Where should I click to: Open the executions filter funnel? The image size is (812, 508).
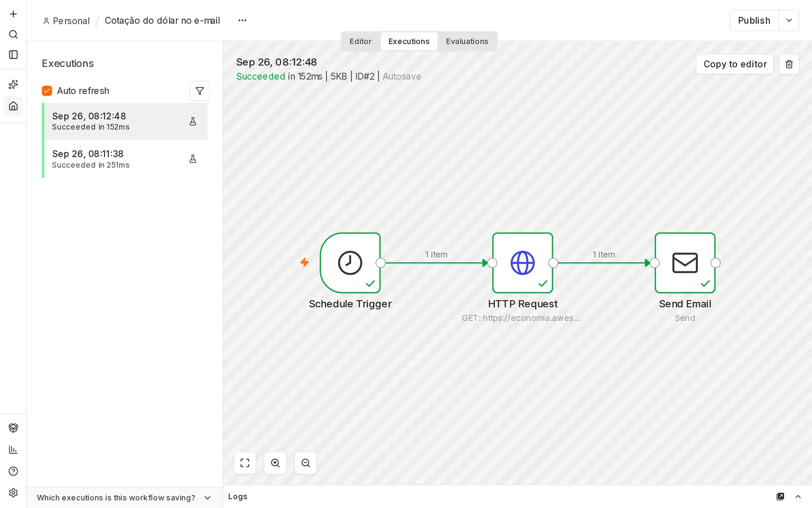pos(199,91)
